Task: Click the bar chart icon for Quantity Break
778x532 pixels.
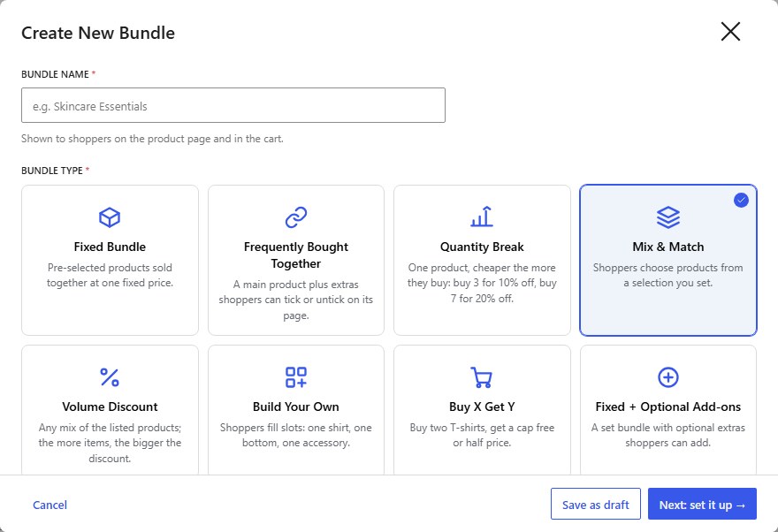Action: point(482,217)
